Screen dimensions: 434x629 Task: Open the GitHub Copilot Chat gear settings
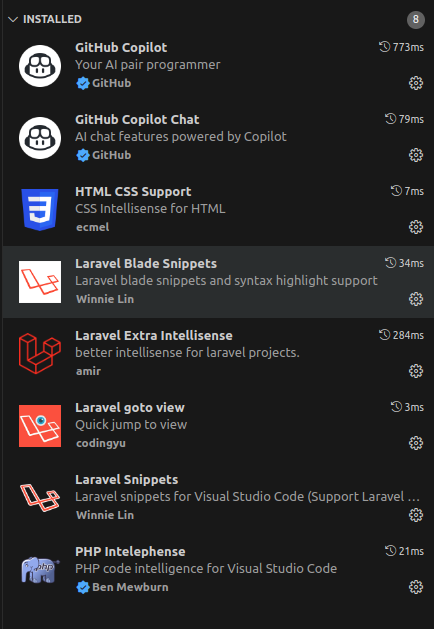pyautogui.click(x=416, y=155)
